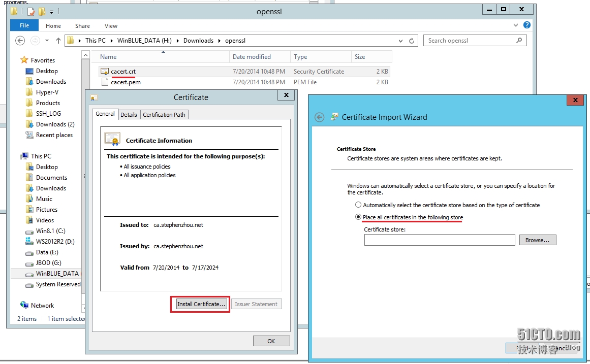Screen dimensions: 590x364
Task: Open the quick access toolbar customize dropdown
Action: (x=51, y=12)
